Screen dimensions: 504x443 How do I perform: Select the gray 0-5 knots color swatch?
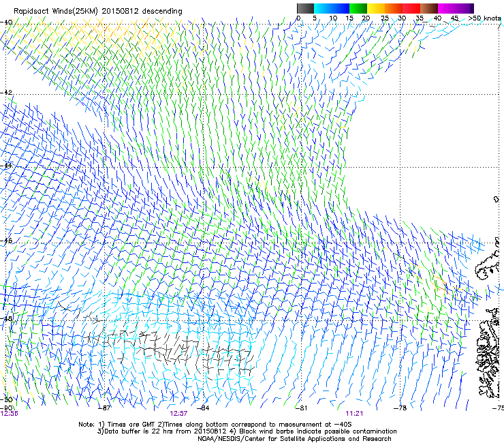pyautogui.click(x=305, y=8)
